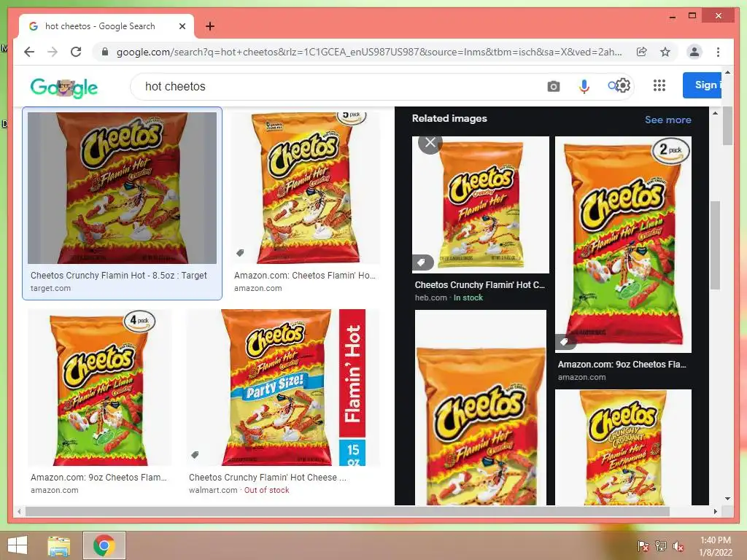Viewport: 747px width, 560px height.
Task: Click the browser forward arrow
Action: (x=53, y=52)
